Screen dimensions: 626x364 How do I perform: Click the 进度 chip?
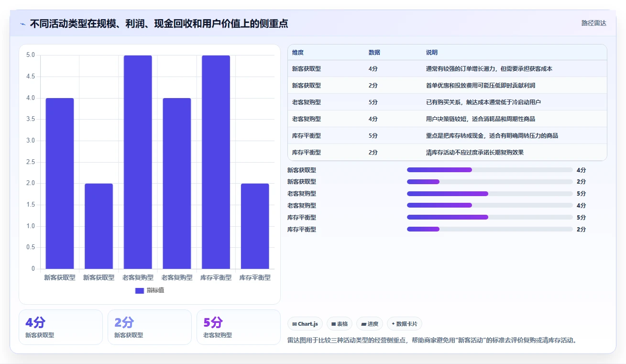(x=370, y=324)
